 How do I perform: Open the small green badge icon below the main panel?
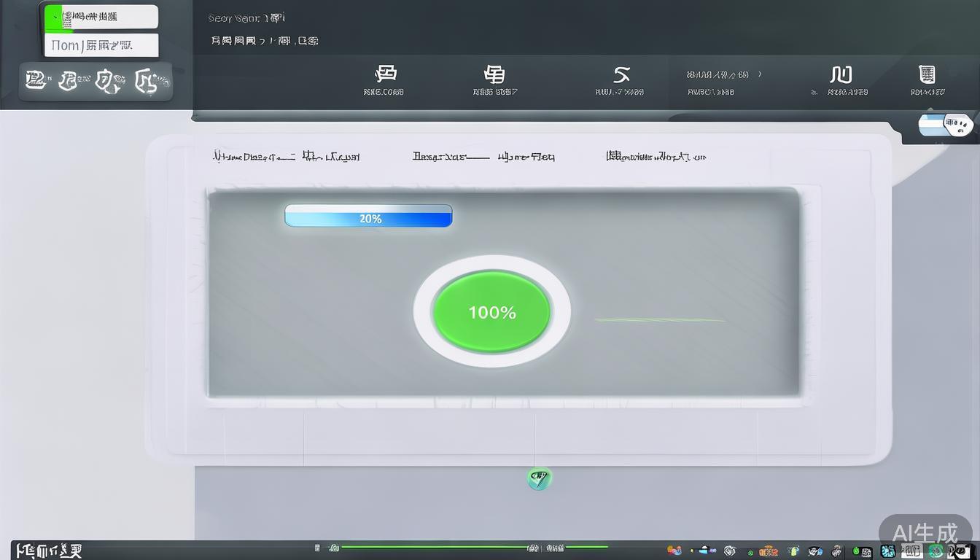pos(539,478)
